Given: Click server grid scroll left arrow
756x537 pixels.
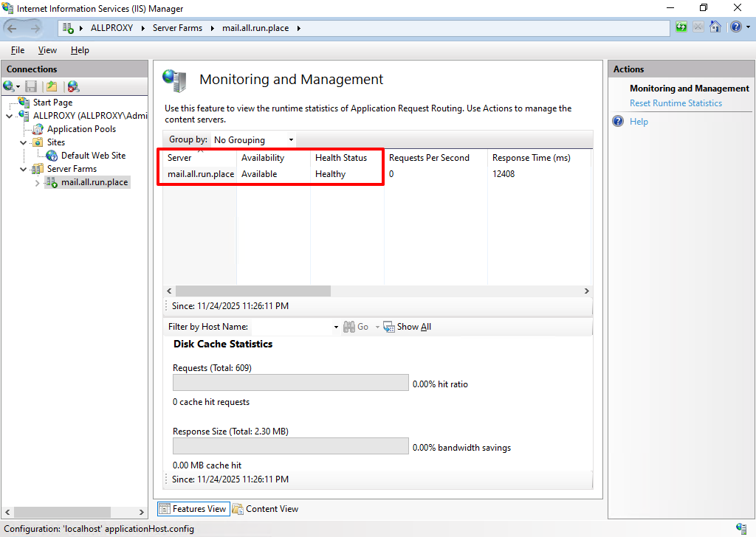Looking at the screenshot, I should 169,291.
